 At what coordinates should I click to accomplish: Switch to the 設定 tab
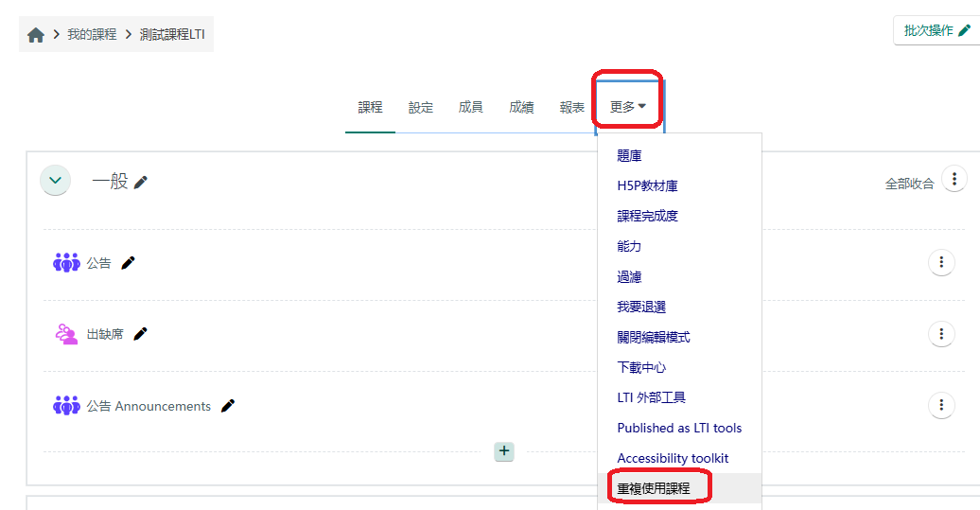click(421, 108)
